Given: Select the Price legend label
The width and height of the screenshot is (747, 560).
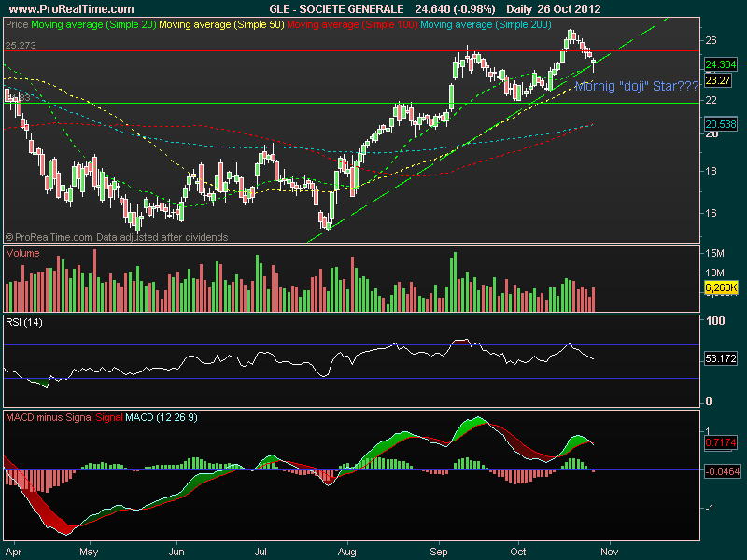Looking at the screenshot, I should coord(17,25).
